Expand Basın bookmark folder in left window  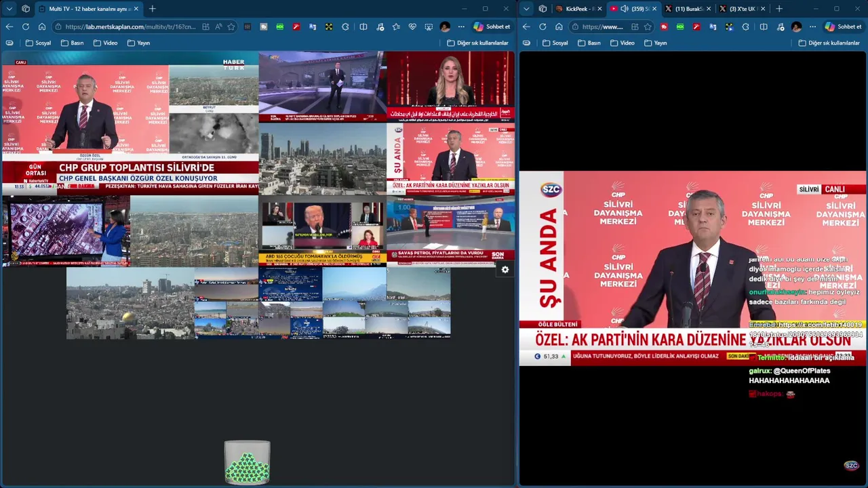72,43
